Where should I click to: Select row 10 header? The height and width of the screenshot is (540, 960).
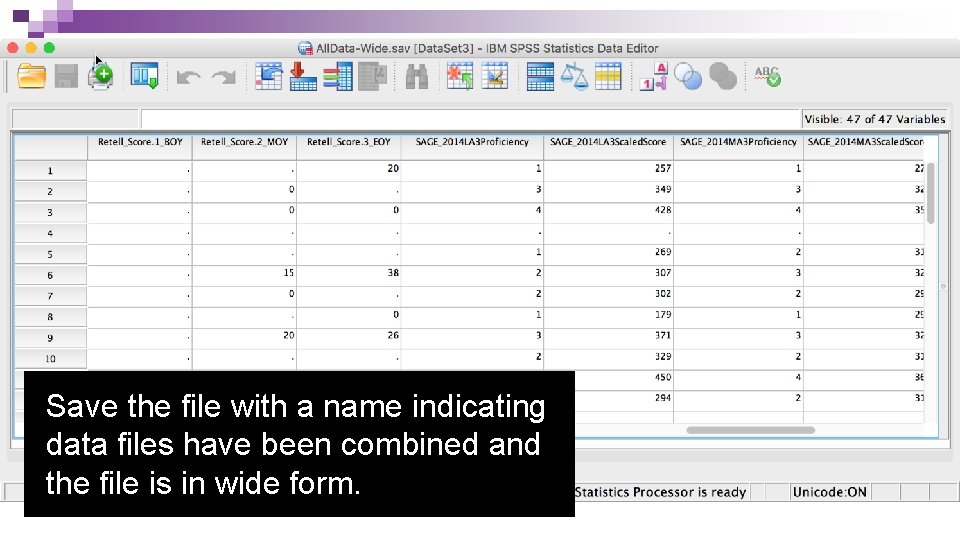pyautogui.click(x=50, y=358)
